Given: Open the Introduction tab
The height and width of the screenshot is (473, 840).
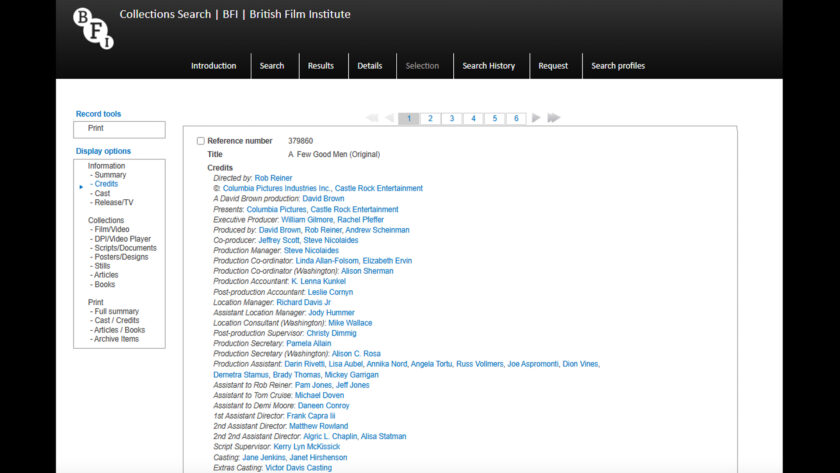Looking at the screenshot, I should 213,66.
